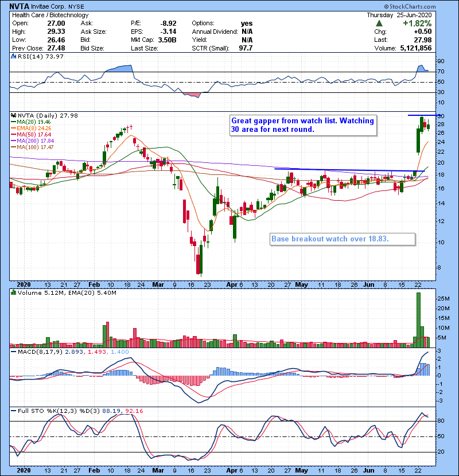Screen dimensions: 459x476
Task: Click the Prev Close value 27.48
Action: coord(56,48)
